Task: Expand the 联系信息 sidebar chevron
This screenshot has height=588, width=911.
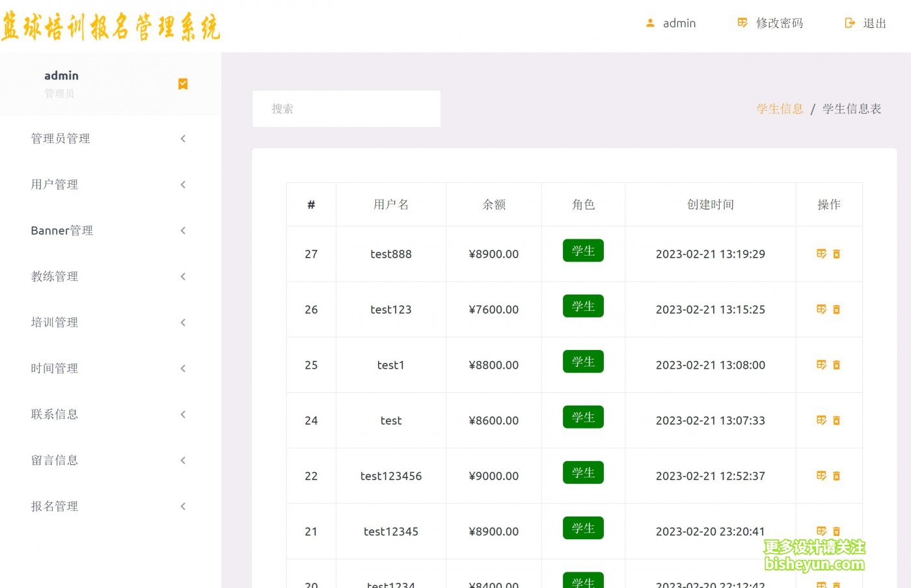Action: [183, 414]
